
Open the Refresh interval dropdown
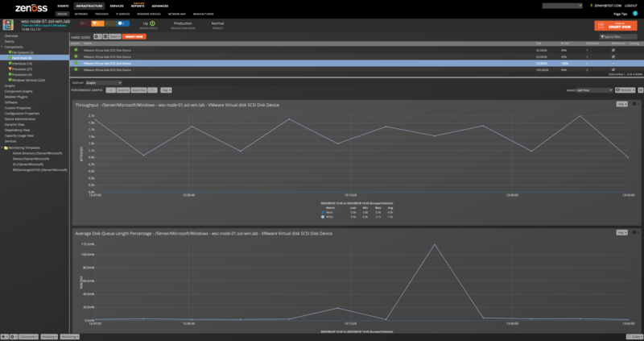click(625, 90)
